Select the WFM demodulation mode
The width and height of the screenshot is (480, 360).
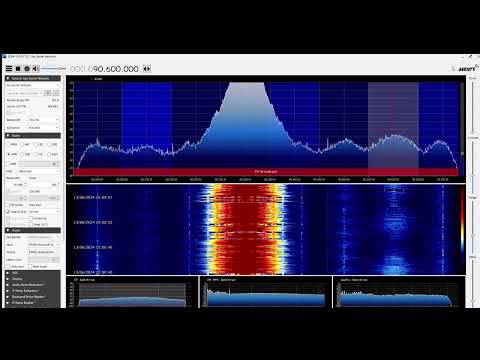pyautogui.click(x=12, y=154)
